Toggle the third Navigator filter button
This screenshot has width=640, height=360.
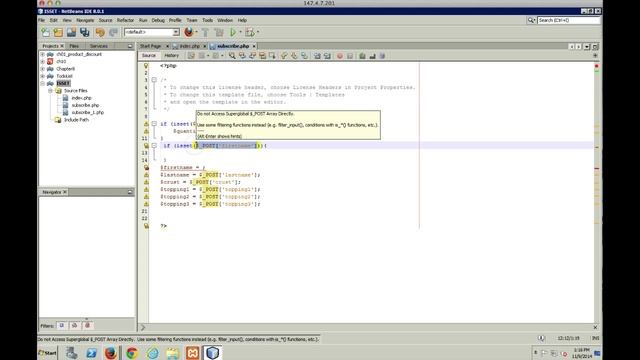point(87,326)
